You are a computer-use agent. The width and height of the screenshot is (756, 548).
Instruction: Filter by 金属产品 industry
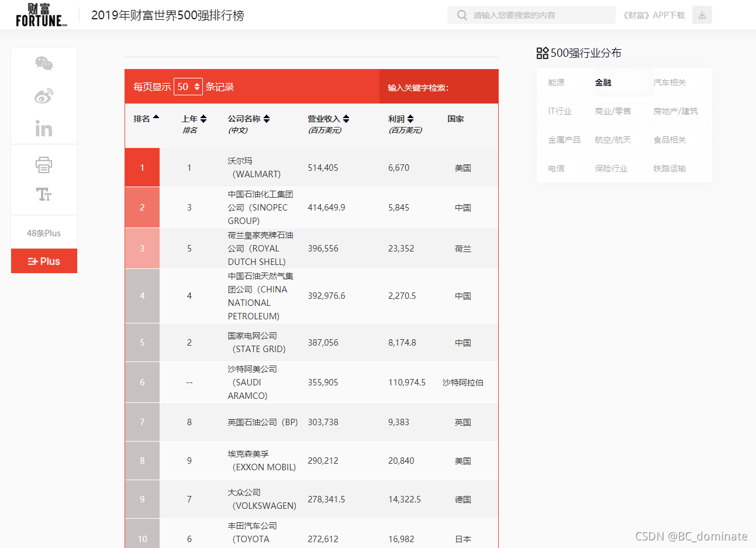(x=564, y=140)
